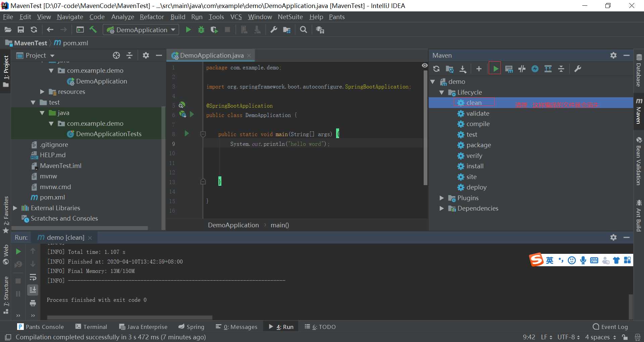Debug DemoApplication with the bug icon
This screenshot has height=342, width=644.
(201, 30)
